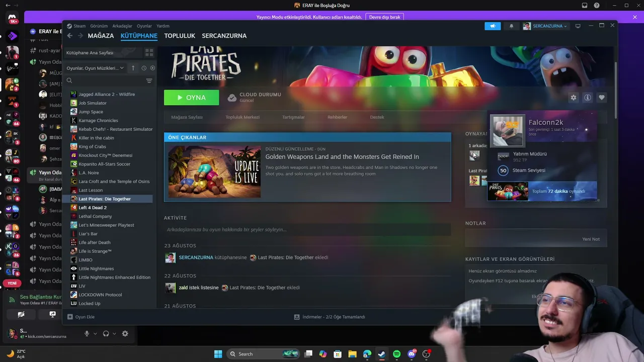The image size is (644, 362).
Task: Click Yeni Not to add note
Action: point(591,239)
